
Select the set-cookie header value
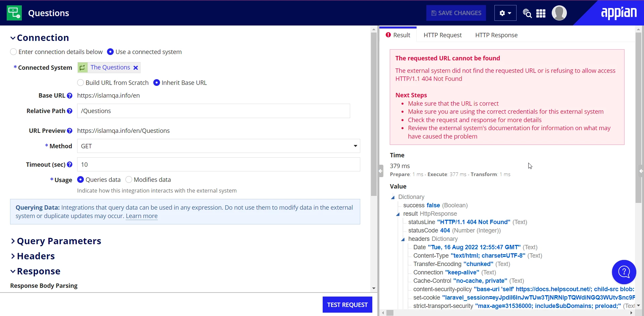(539, 298)
